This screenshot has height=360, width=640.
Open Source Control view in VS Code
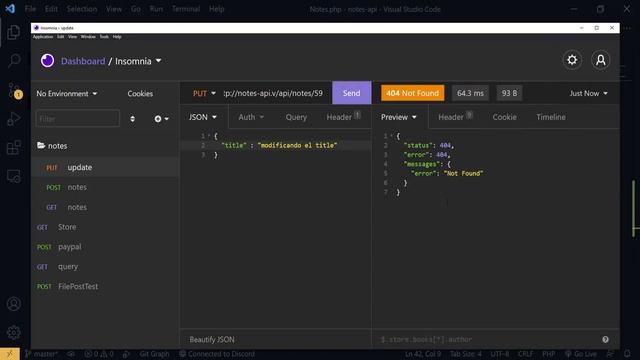click(x=14, y=90)
